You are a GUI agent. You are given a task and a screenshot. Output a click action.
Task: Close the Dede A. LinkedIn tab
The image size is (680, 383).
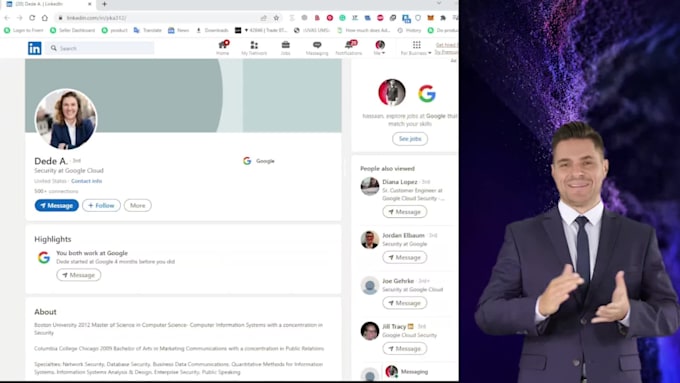pos(90,4)
